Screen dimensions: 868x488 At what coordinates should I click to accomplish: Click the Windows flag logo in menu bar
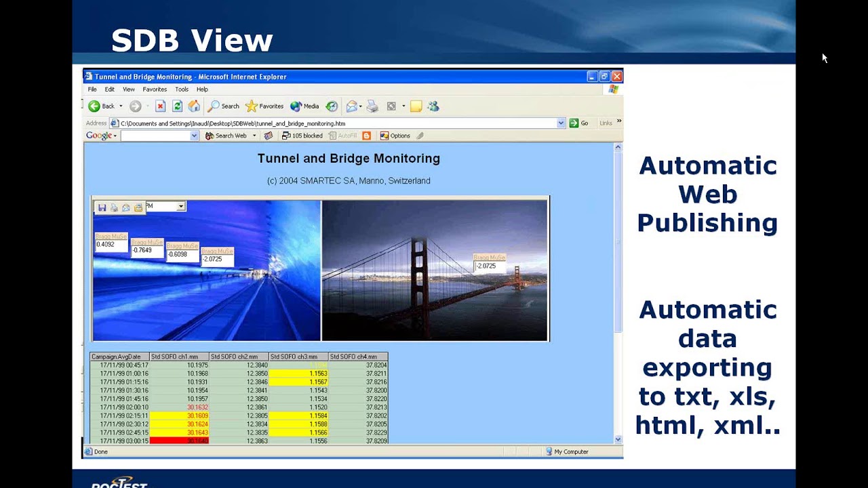pyautogui.click(x=614, y=89)
